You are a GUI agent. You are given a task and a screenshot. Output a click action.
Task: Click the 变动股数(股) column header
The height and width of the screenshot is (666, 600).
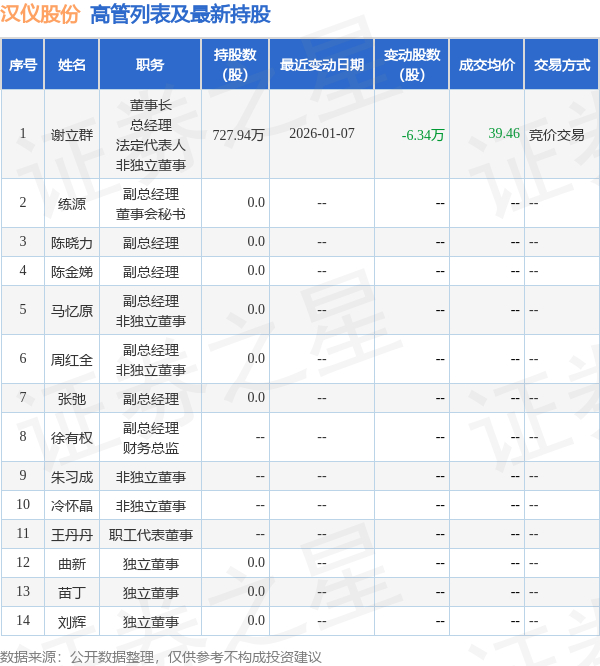(412, 65)
